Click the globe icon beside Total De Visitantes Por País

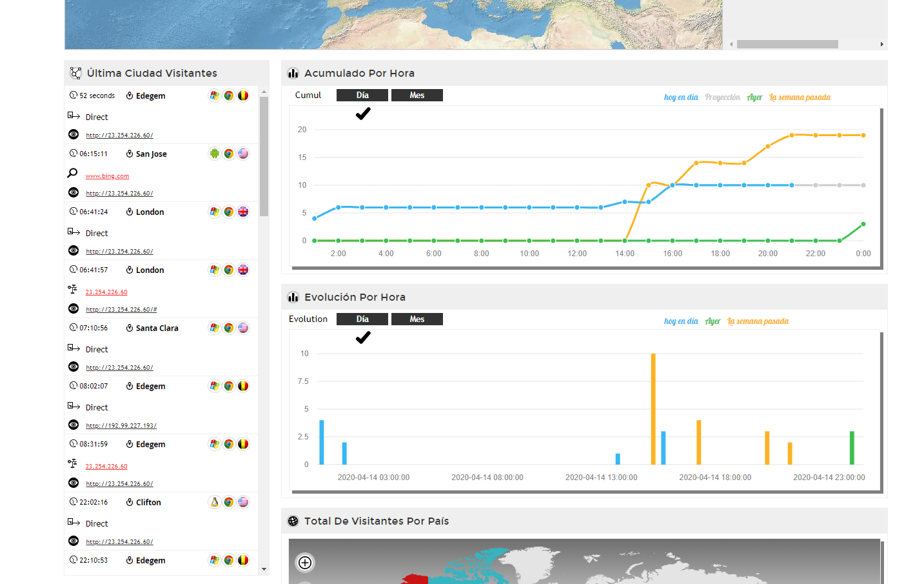[x=293, y=521]
